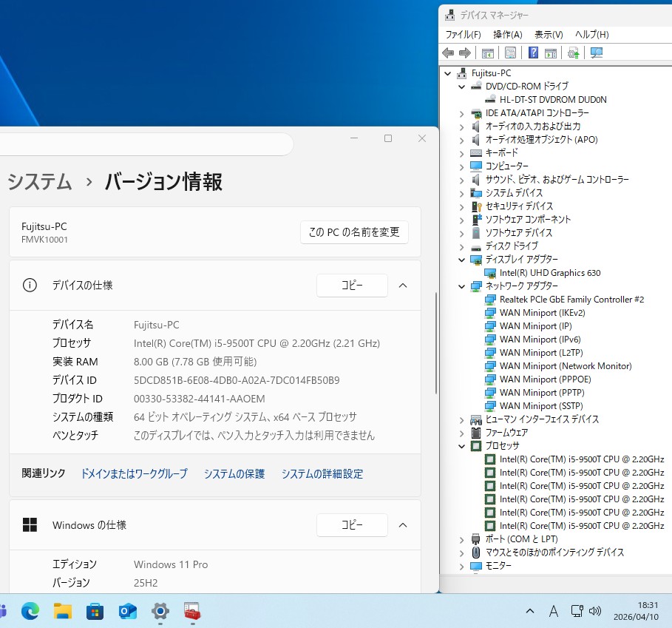Click the この PC の名前を変更 button
This screenshot has height=628, width=672.
(x=354, y=232)
